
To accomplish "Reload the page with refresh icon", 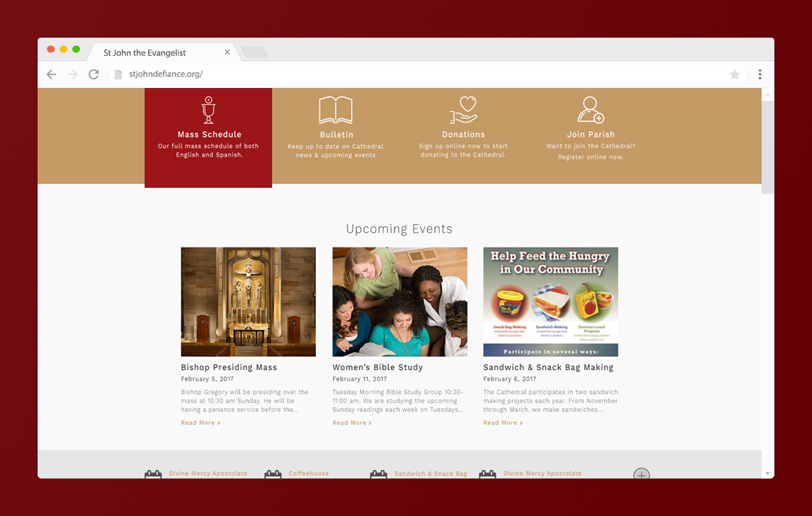I will click(94, 74).
